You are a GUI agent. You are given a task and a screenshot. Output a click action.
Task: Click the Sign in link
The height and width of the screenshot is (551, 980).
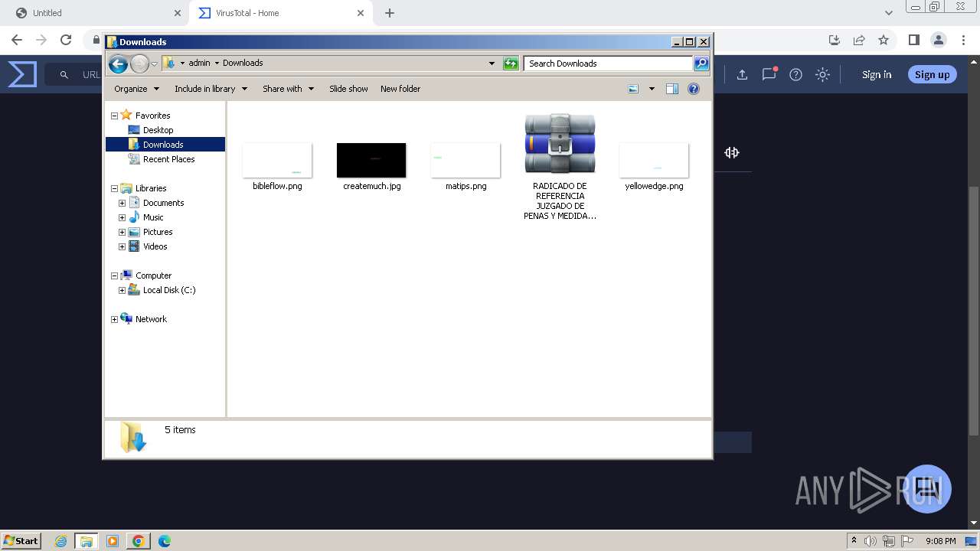pos(877,74)
